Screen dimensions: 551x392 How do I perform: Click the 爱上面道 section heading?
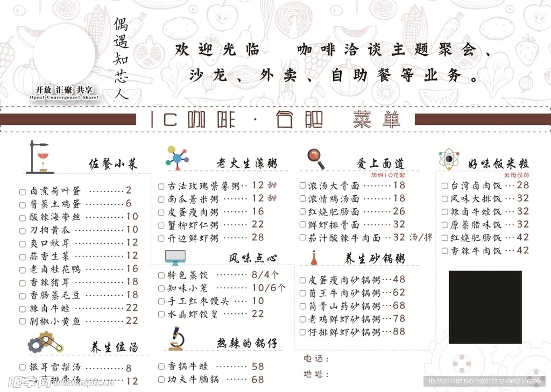coord(380,163)
